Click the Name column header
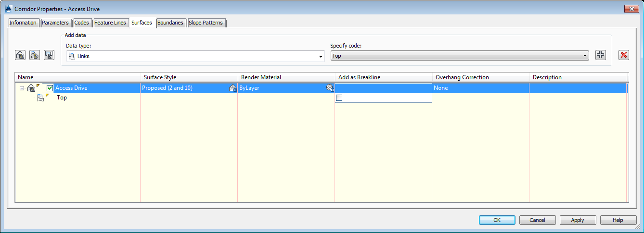This screenshot has height=233, width=644. pyautogui.click(x=77, y=77)
